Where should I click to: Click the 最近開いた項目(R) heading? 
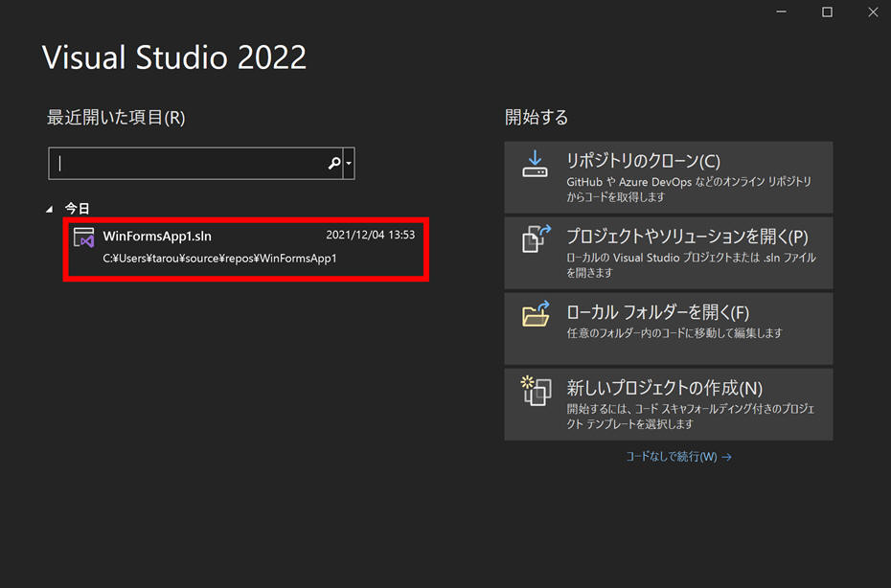point(116,118)
